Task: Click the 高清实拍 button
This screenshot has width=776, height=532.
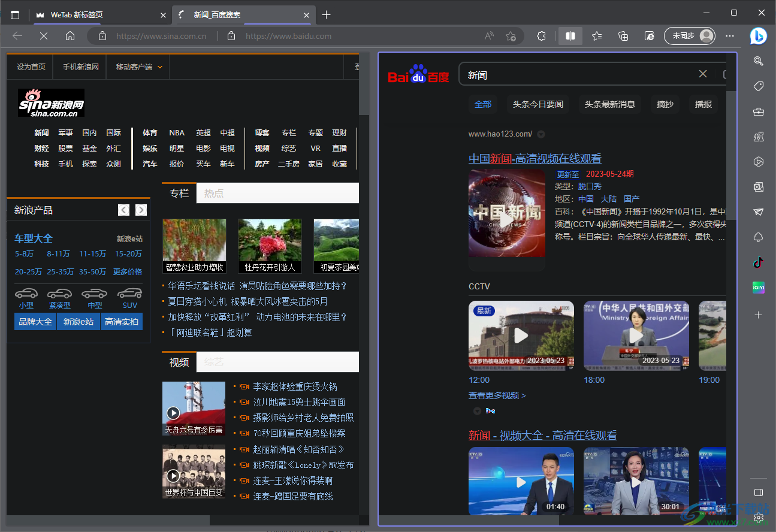Action: click(122, 322)
